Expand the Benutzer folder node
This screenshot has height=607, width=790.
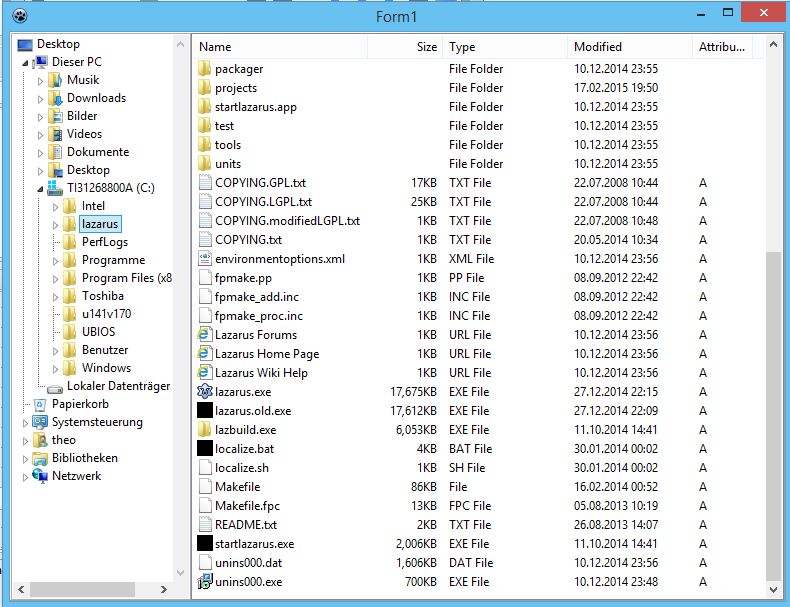coord(55,351)
